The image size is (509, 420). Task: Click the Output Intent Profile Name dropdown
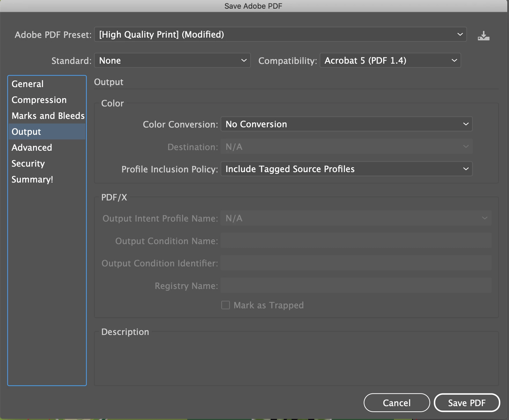coord(356,218)
